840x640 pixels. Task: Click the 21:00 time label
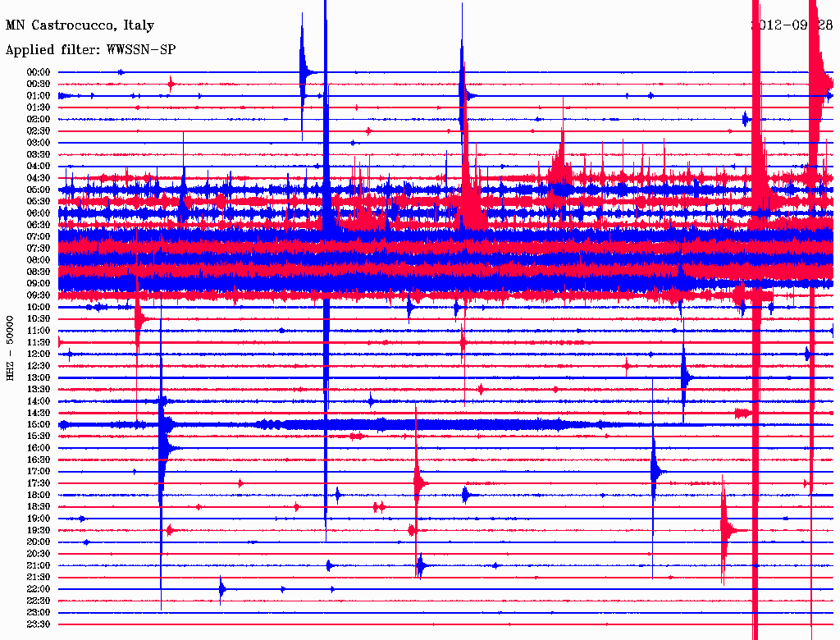coord(39,565)
